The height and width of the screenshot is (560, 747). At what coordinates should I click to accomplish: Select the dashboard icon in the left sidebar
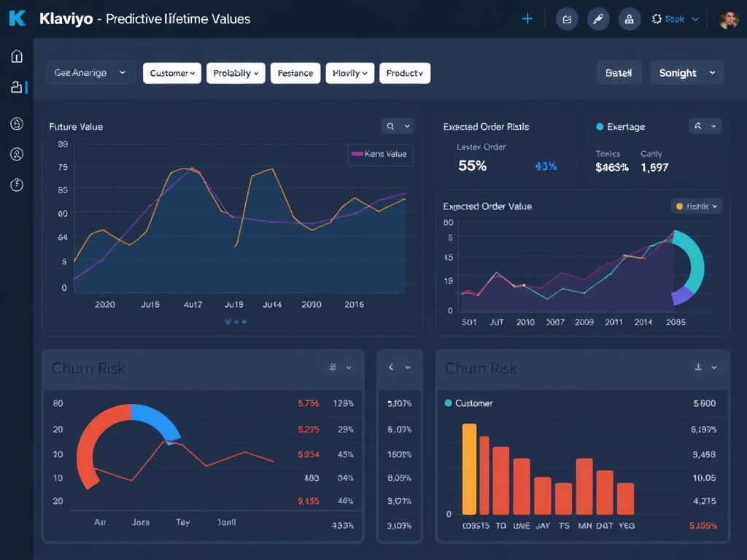point(16,86)
